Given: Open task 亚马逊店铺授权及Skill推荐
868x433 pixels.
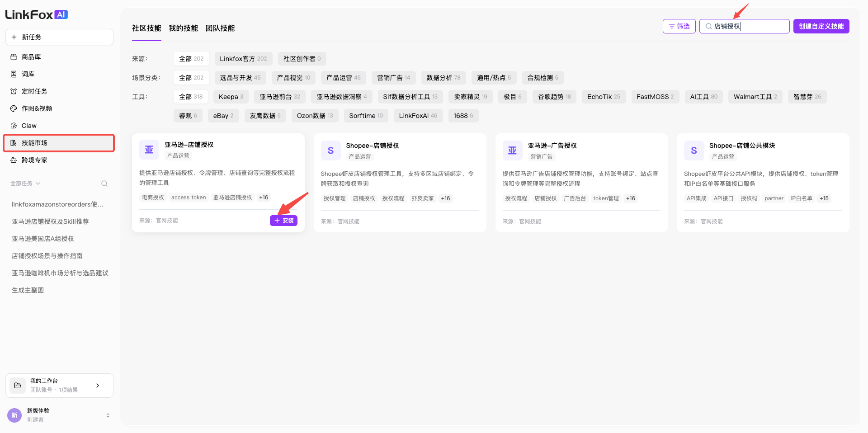Looking at the screenshot, I should [50, 221].
